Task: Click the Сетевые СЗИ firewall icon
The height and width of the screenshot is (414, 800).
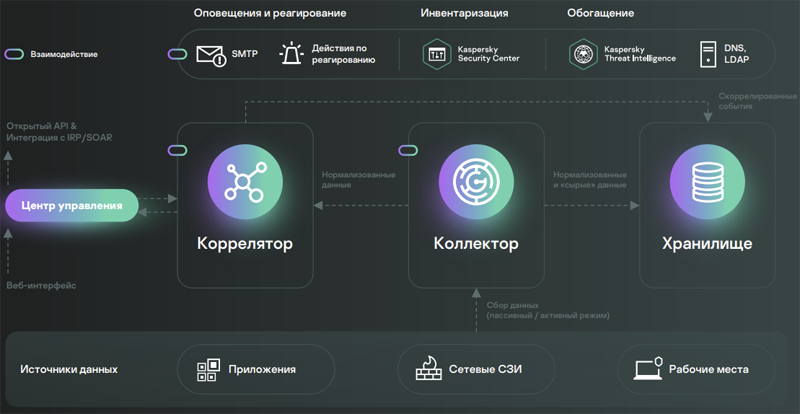Action: (x=429, y=370)
